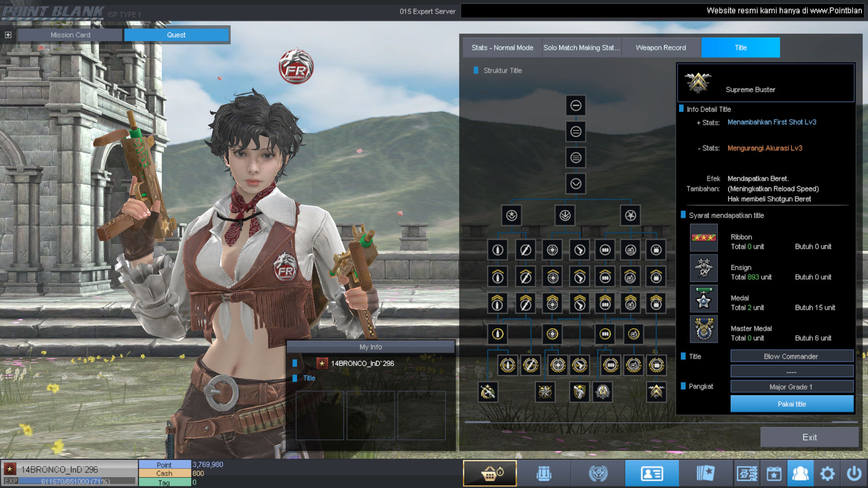This screenshot has width=868, height=488.
Task: Click the Pakai title button
Action: (x=792, y=404)
